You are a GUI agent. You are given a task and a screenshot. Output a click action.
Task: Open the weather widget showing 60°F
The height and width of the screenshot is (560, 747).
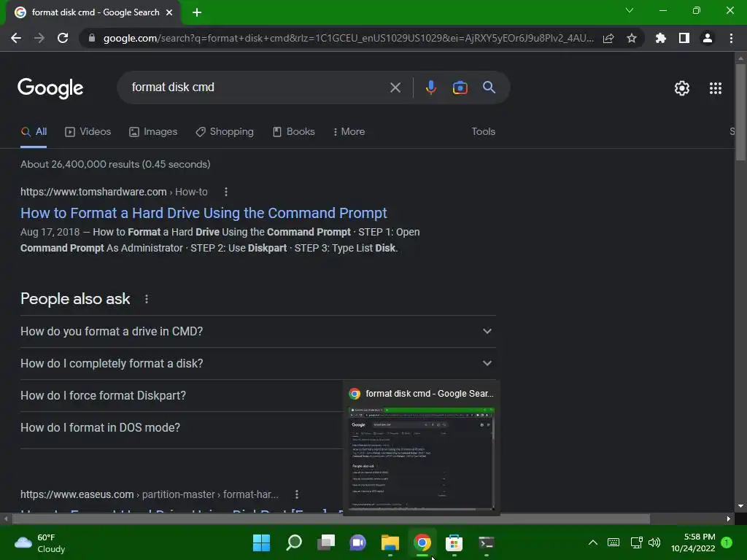(x=40, y=542)
